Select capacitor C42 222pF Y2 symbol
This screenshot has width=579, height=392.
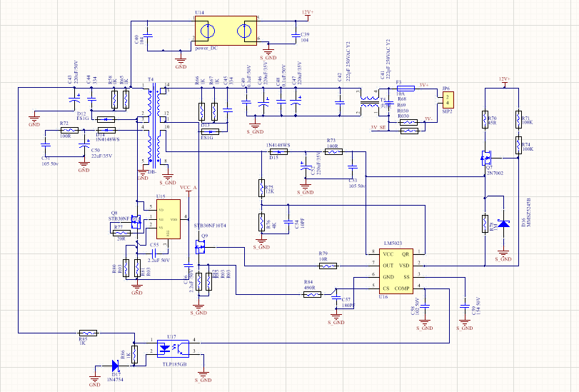pyautogui.click(x=340, y=102)
